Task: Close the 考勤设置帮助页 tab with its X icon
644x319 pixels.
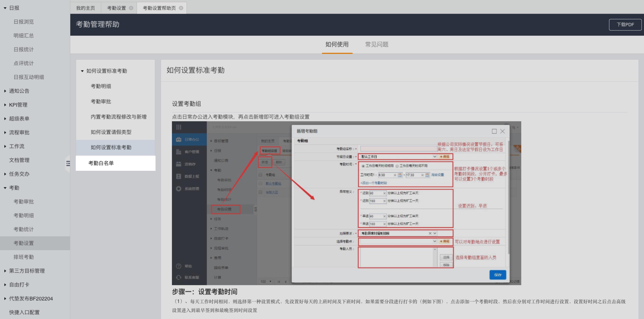Action: pos(181,8)
